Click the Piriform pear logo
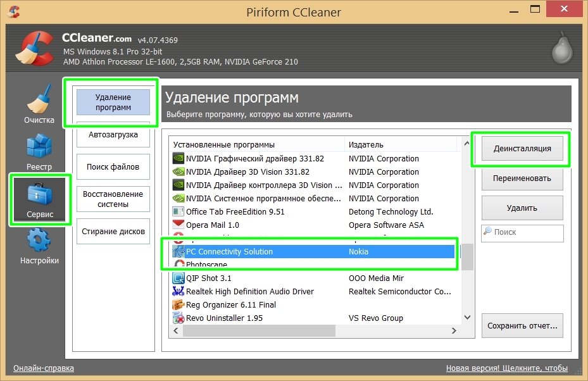588x381 pixels. [x=563, y=47]
